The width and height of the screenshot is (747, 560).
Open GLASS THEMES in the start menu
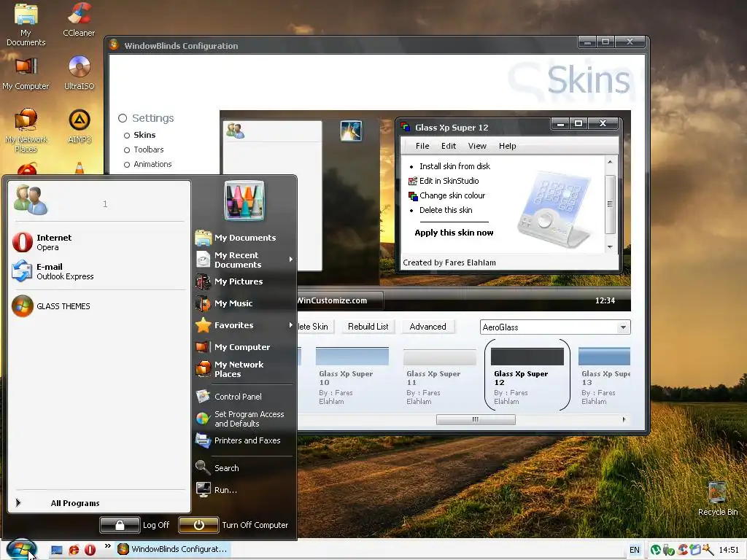pos(99,306)
